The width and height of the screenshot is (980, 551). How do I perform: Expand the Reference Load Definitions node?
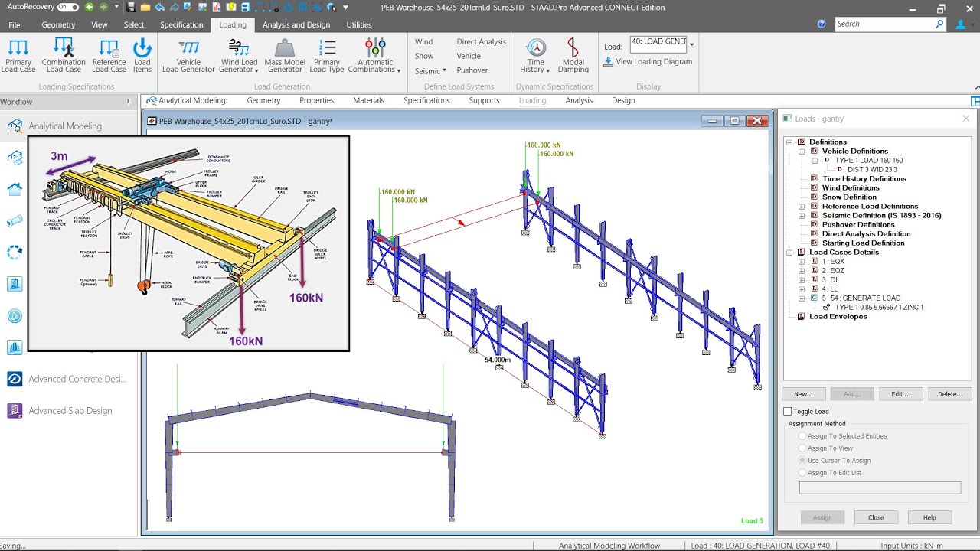coord(802,207)
